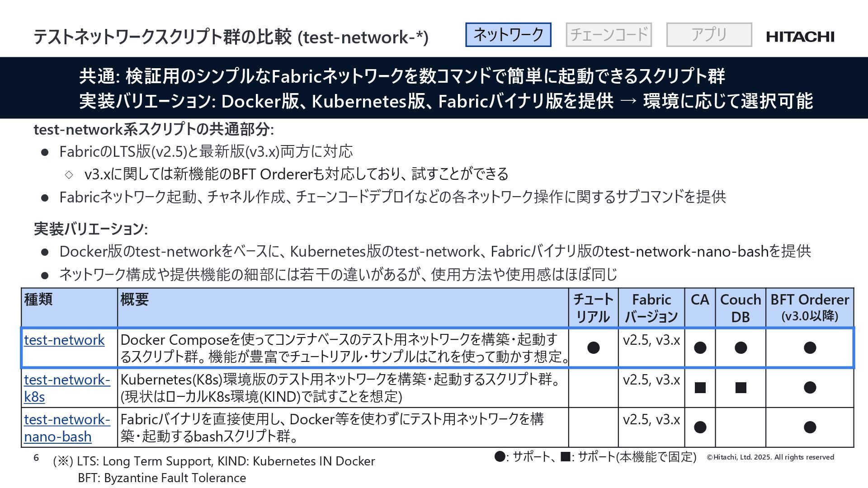Click test-network BFT Orderer support dot
868x488 pixels.
(x=810, y=347)
